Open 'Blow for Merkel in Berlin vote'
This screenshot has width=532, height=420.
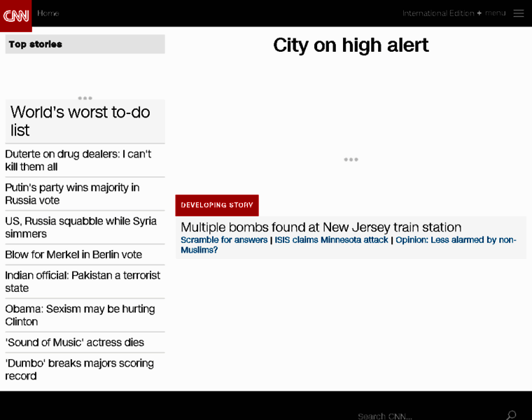click(x=73, y=254)
